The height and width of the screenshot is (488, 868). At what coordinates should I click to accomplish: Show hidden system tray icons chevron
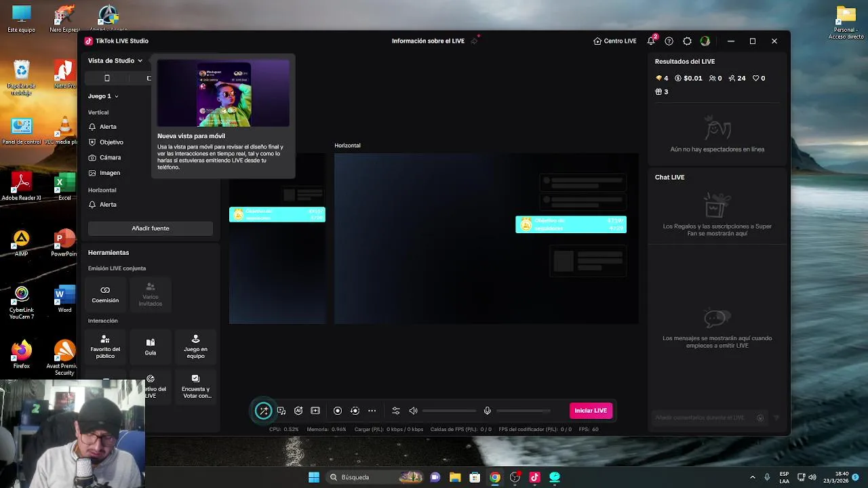click(752, 477)
